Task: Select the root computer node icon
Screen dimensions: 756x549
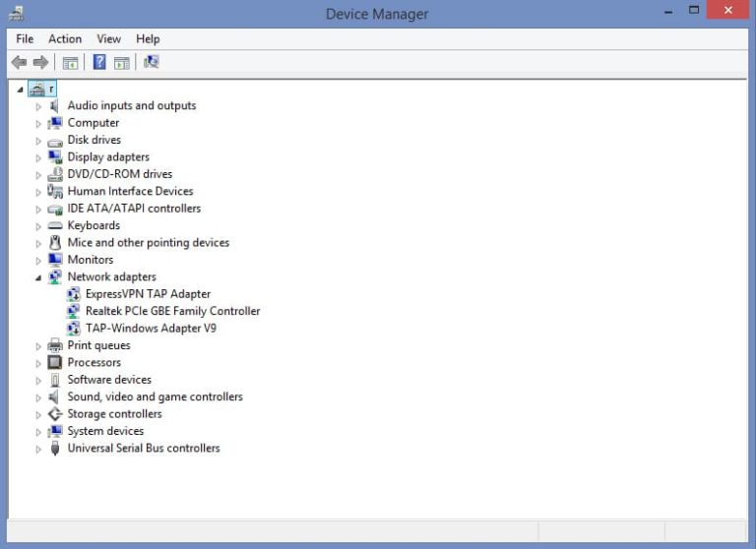Action: point(37,89)
